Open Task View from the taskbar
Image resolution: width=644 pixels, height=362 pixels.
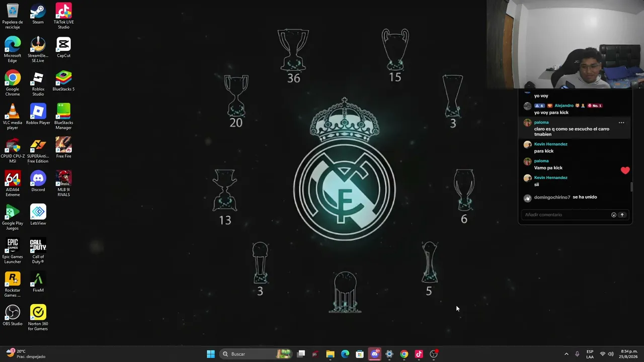pos(301,354)
